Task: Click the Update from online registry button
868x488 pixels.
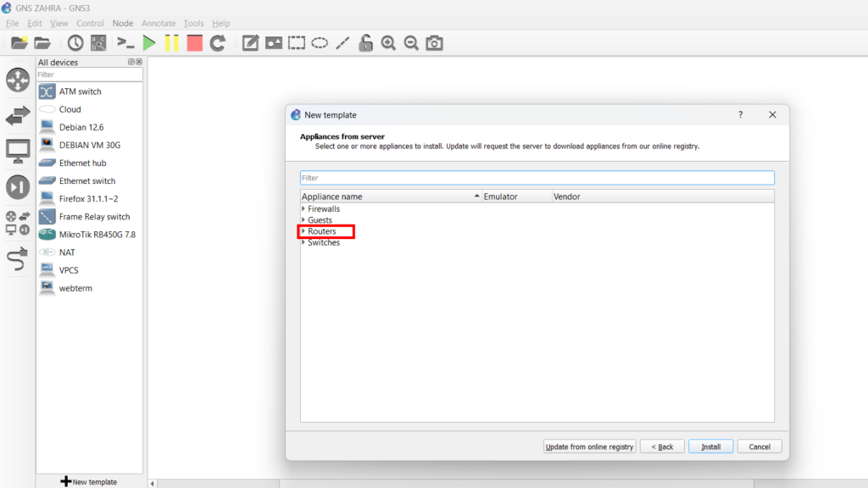Action: 589,446
